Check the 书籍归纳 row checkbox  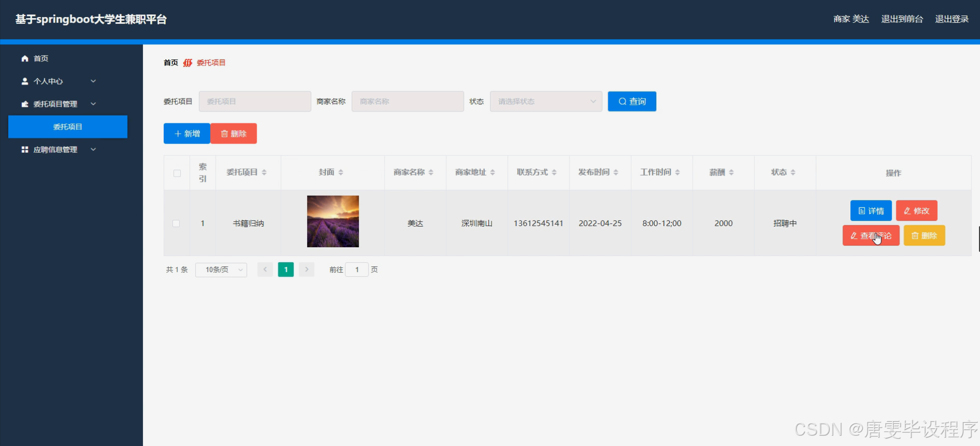[176, 224]
